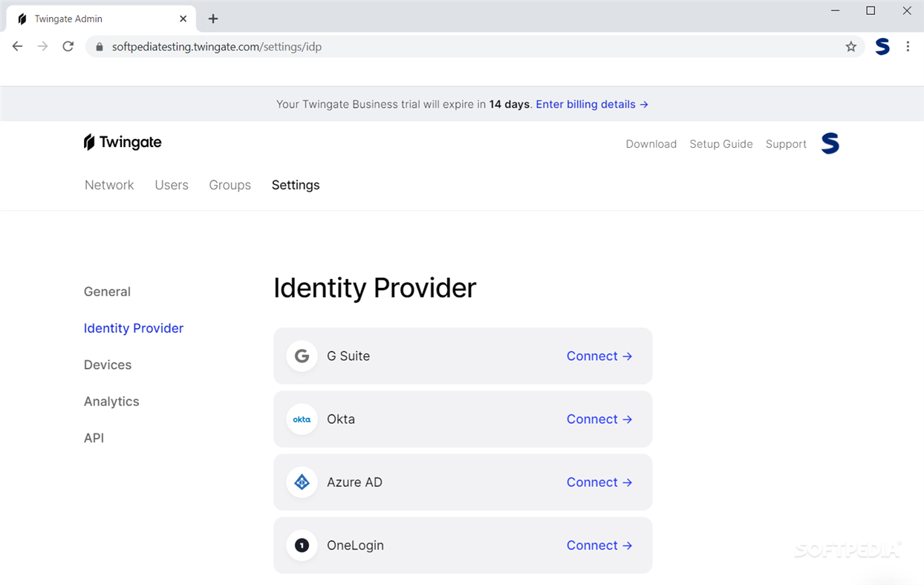Click the Azure AD label text

[x=354, y=483]
